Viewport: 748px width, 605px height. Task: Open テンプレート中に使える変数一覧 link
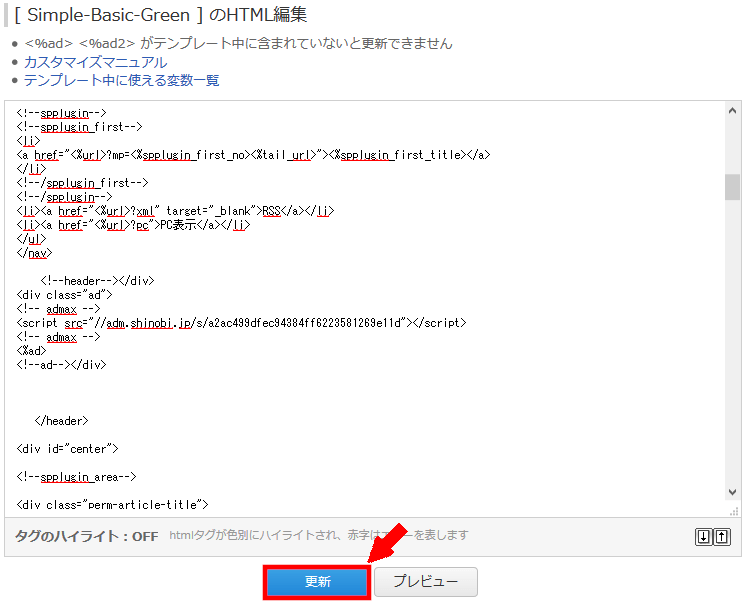pyautogui.click(x=121, y=80)
